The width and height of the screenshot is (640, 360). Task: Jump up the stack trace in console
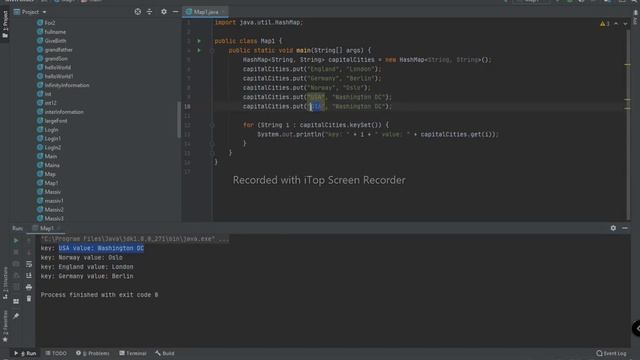tap(29, 241)
